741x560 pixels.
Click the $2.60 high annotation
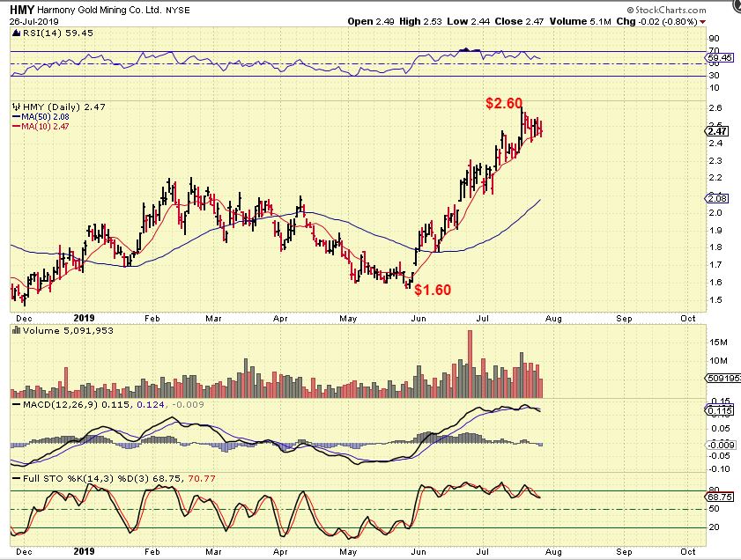point(504,103)
